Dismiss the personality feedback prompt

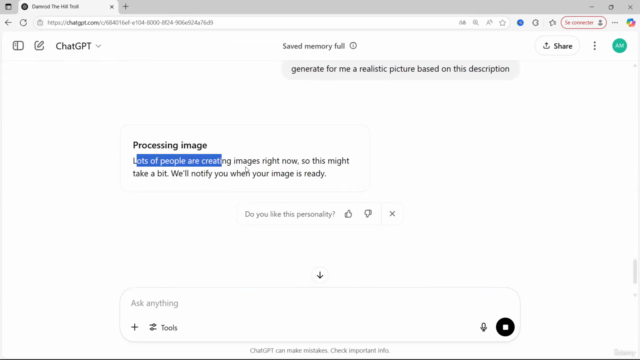[392, 214]
